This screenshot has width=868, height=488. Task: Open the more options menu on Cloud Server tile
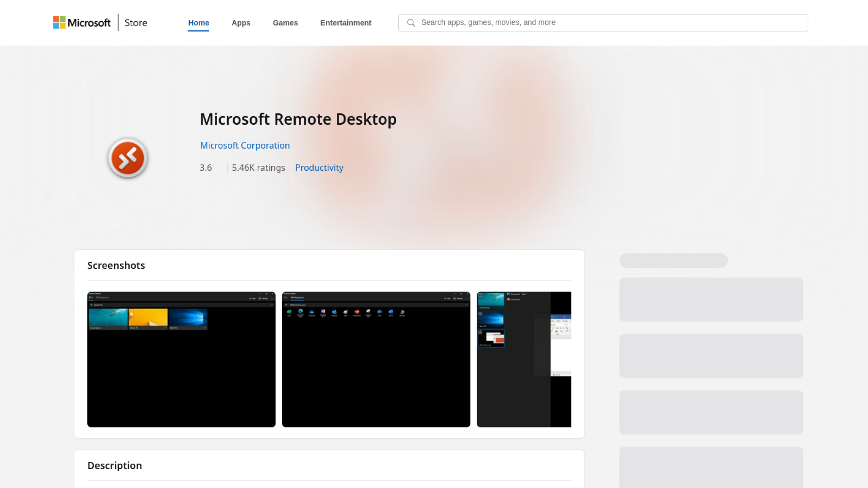124,328
